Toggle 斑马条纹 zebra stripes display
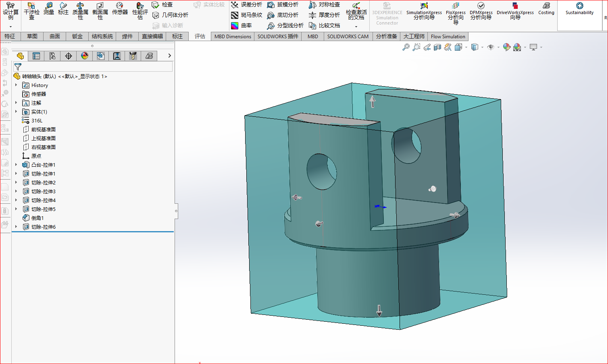This screenshot has height=364, width=608. (246, 15)
